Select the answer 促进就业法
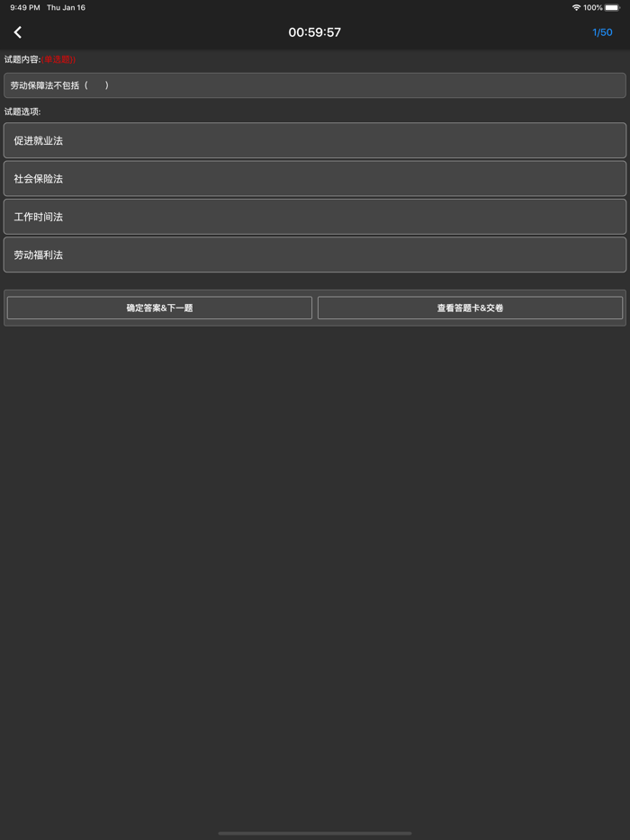630x840 pixels. [x=315, y=140]
